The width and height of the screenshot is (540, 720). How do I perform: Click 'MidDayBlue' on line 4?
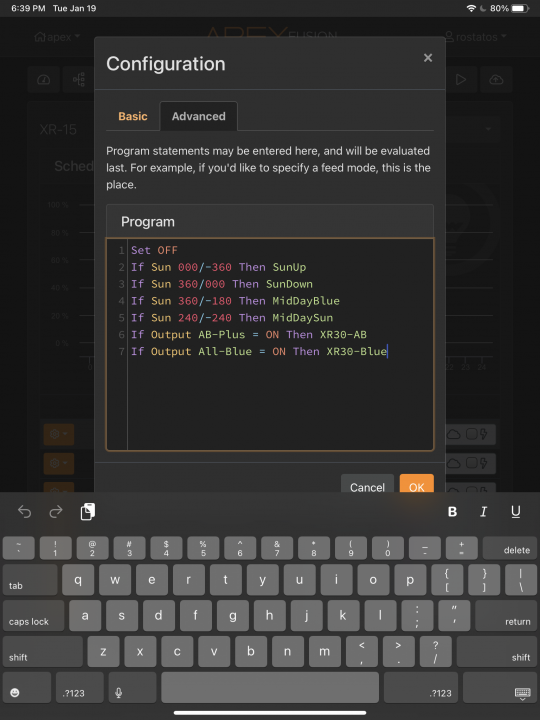coord(306,301)
